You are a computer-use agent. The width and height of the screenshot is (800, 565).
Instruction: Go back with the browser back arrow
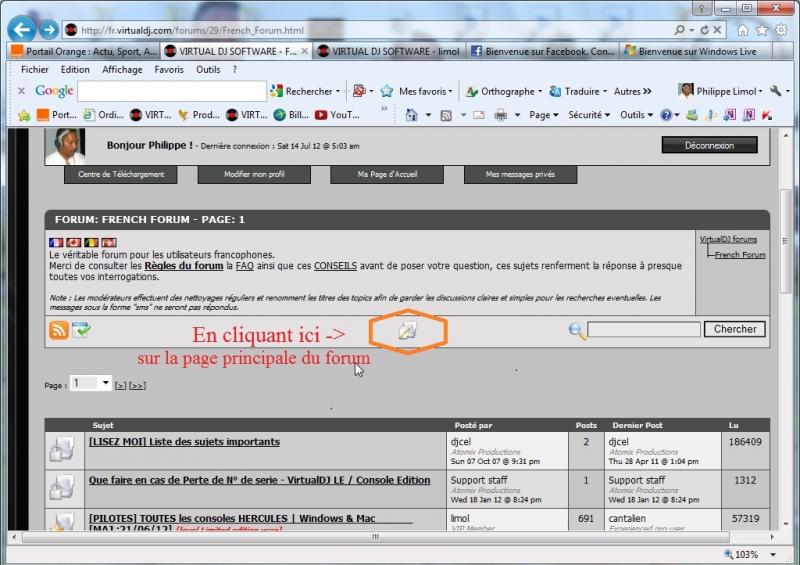[x=22, y=30]
